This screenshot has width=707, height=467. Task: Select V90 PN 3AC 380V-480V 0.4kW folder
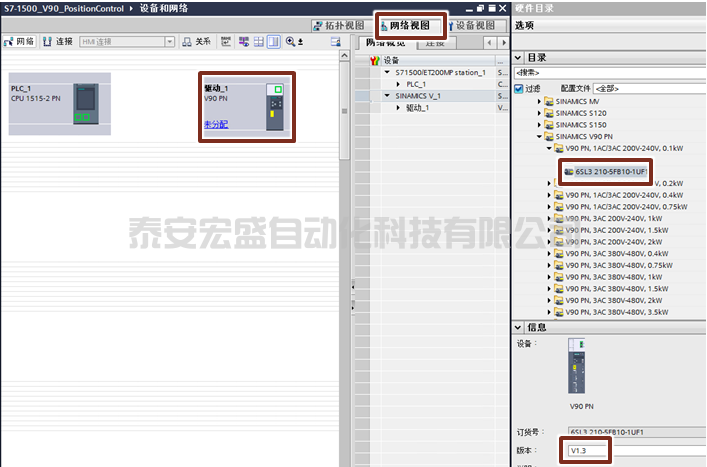point(617,254)
